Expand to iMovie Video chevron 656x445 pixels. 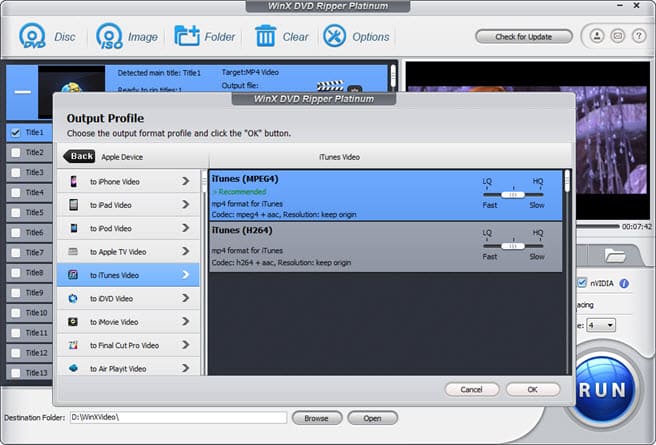tap(186, 322)
